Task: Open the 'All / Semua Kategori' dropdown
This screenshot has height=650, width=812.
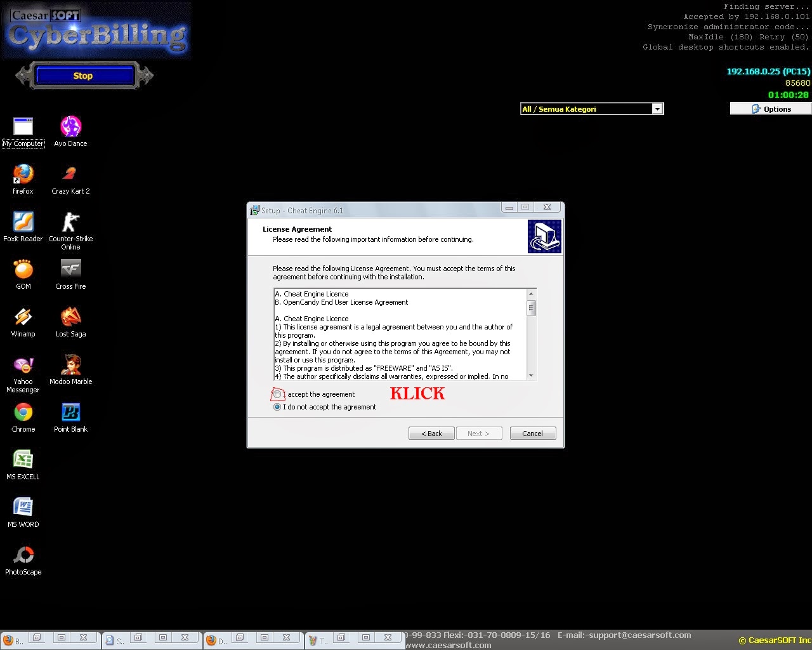Action: 657,109
